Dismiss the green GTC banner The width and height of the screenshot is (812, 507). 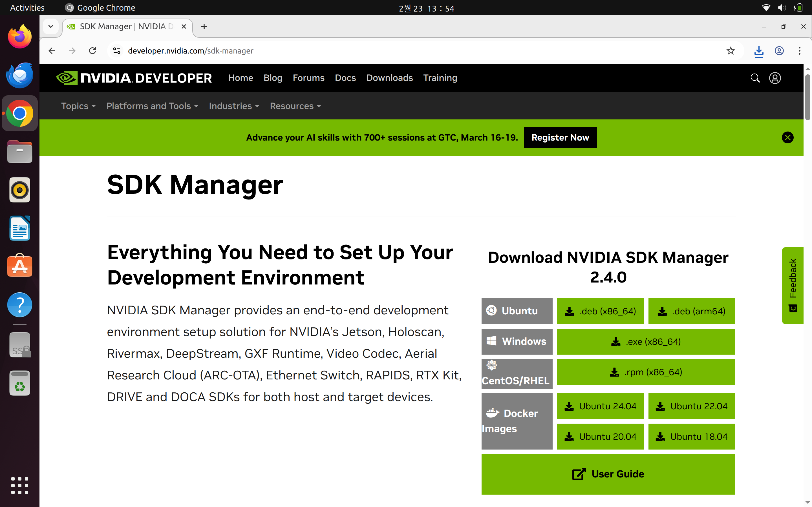[x=787, y=137]
